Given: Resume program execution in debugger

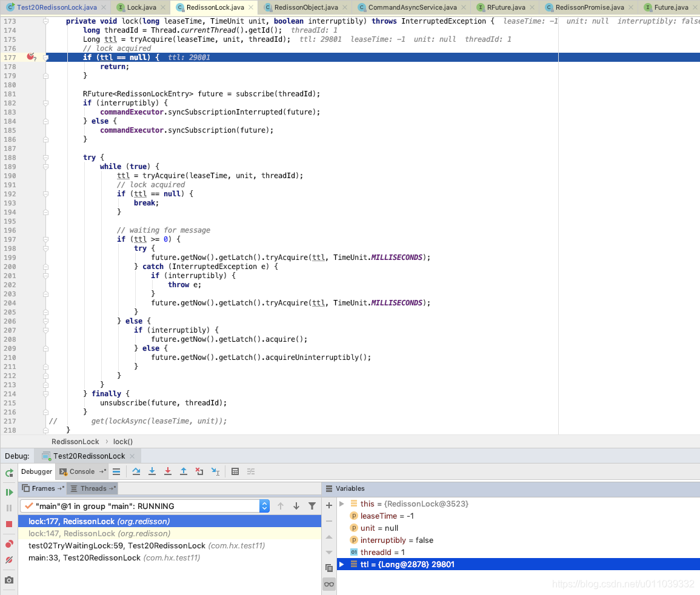Looking at the screenshot, I should click(9, 493).
